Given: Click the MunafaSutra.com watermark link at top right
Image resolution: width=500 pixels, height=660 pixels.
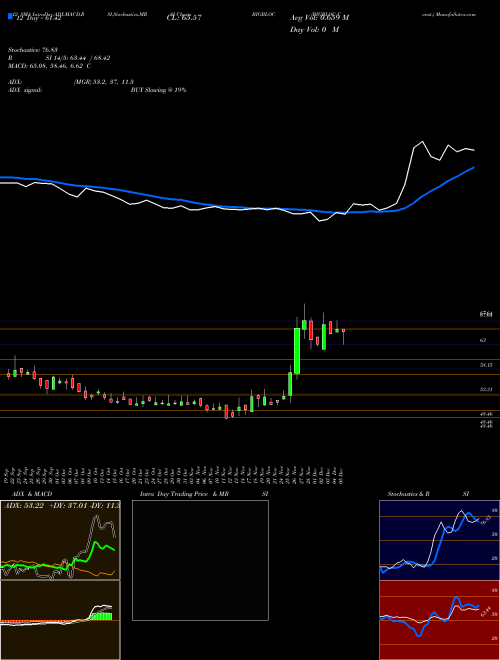Looking at the screenshot, I should [x=458, y=14].
